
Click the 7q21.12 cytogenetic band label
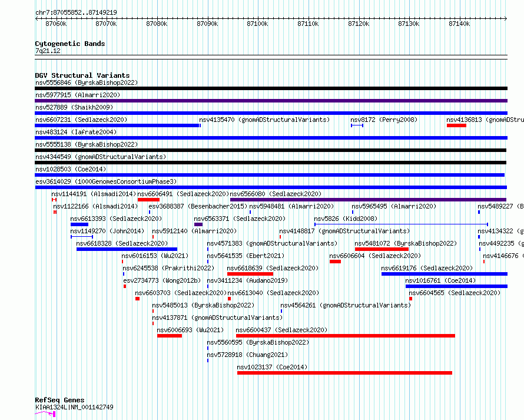click(x=48, y=51)
